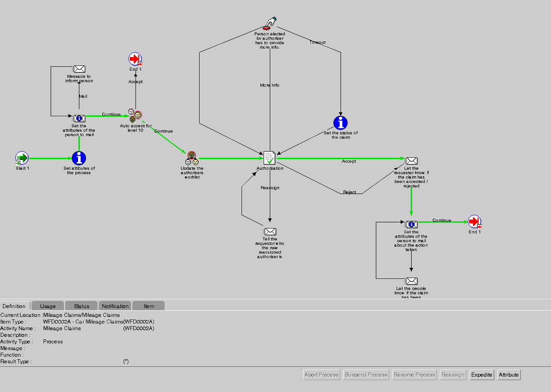Viewport: 551px width, 392px height.
Task: Click the Suspend Process button
Action: [x=366, y=375]
